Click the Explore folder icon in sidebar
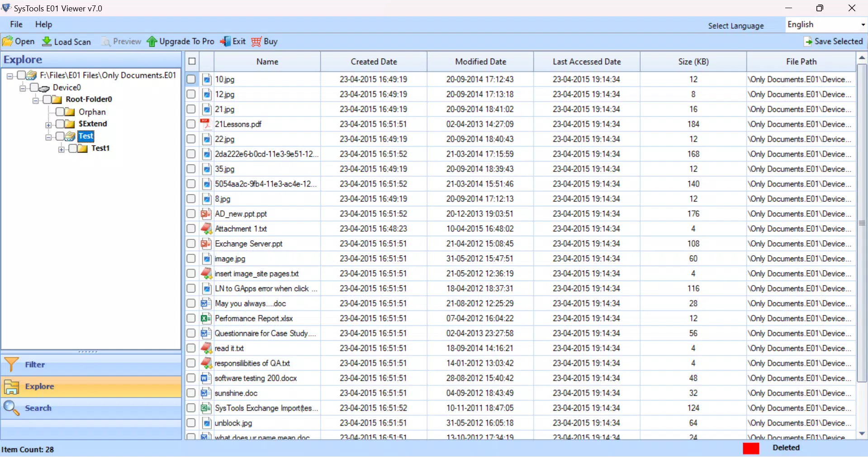This screenshot has width=868, height=457. (x=11, y=386)
